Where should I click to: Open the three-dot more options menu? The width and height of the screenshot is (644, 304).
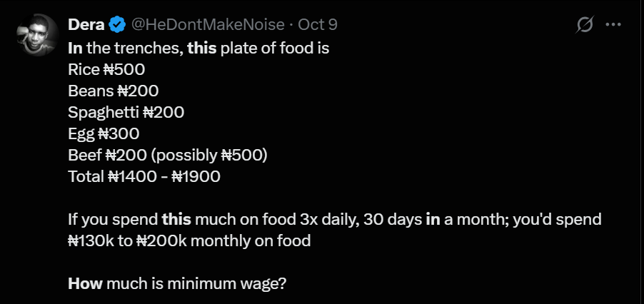coord(613,25)
